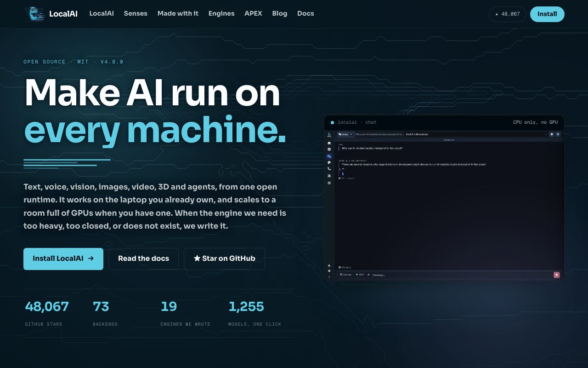The width and height of the screenshot is (588, 368).
Task: Click the Canvas button in chat input bar
Action: click(346, 275)
